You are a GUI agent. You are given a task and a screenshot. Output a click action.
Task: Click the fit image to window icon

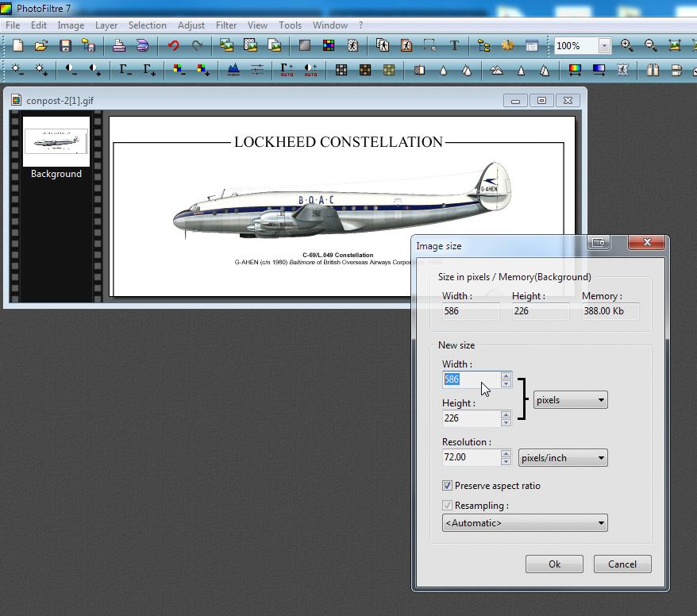674,45
